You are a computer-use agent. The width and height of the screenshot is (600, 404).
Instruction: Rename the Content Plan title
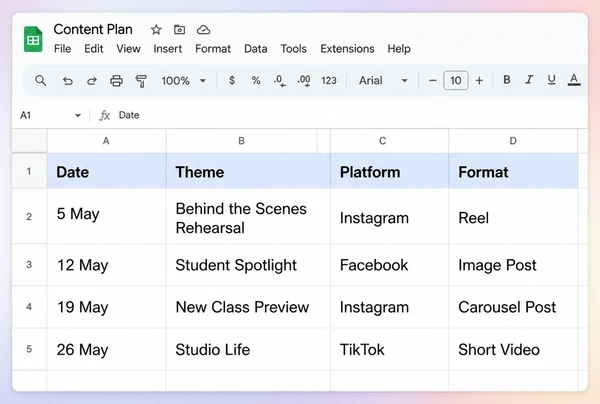(93, 29)
